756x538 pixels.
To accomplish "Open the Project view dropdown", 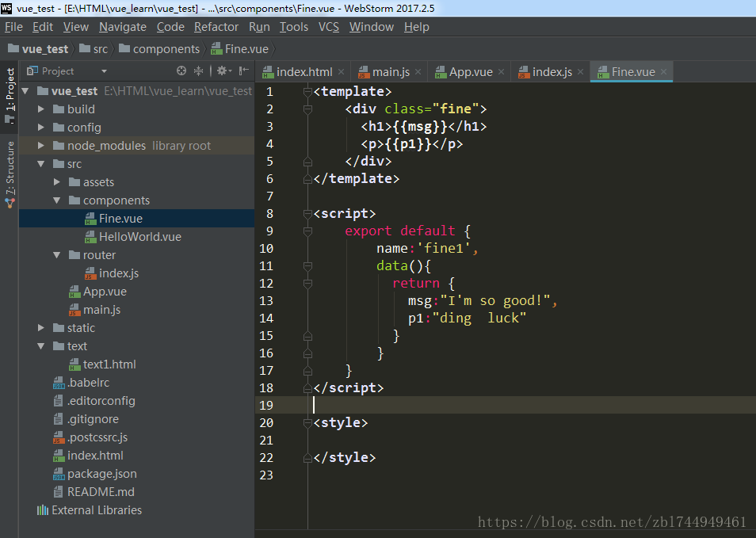I will tap(104, 71).
